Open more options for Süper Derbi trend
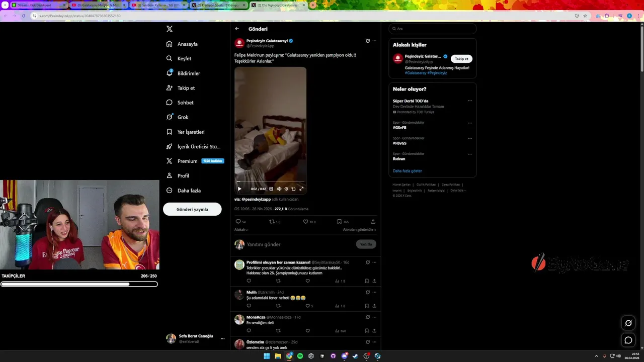The image size is (644, 362). point(470,101)
